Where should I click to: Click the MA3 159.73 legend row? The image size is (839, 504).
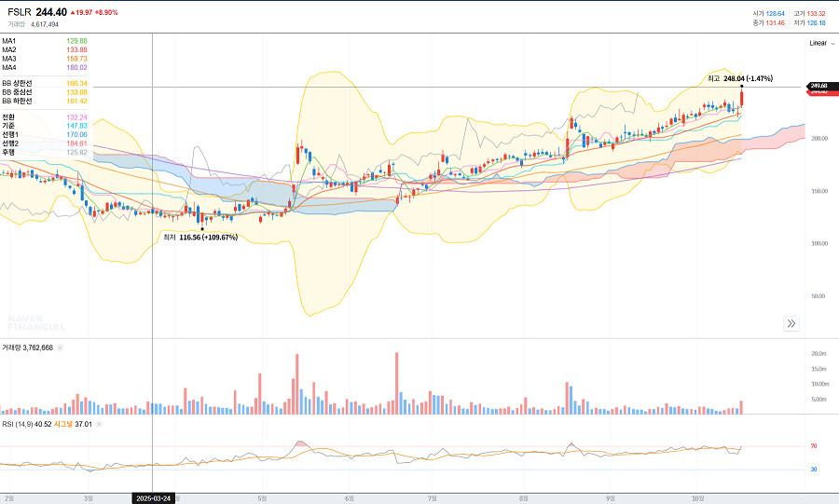tap(45, 59)
